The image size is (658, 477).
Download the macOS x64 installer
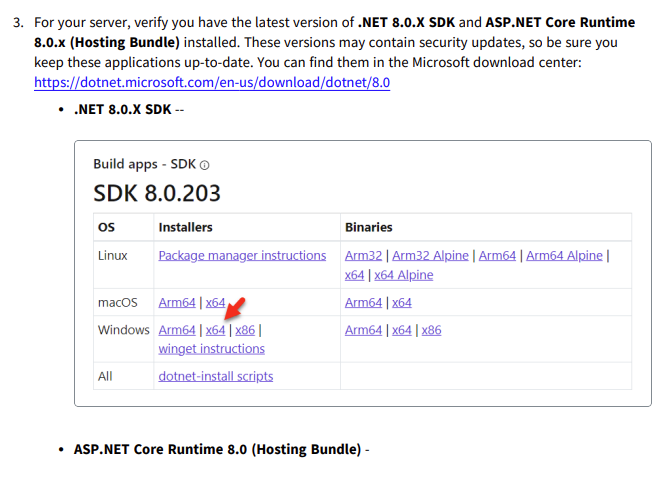coord(215,302)
